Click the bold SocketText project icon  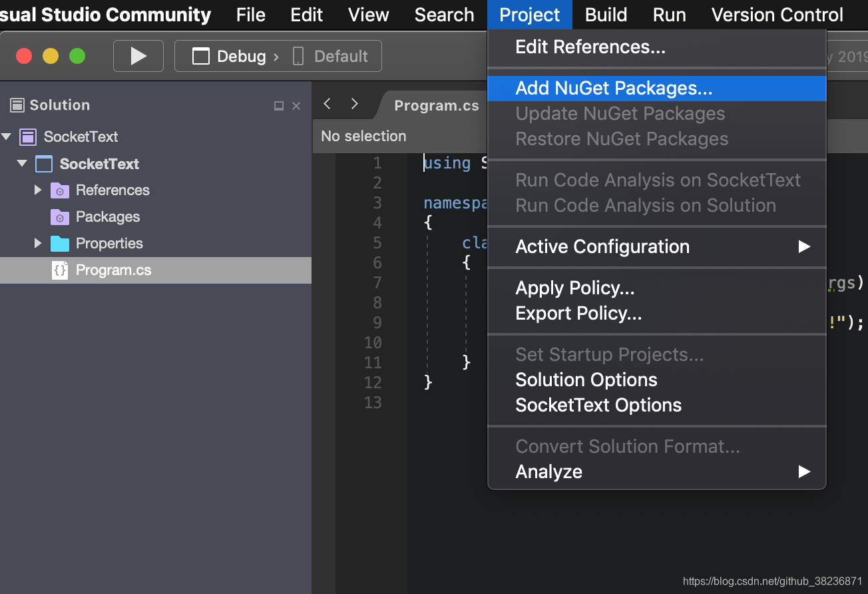pyautogui.click(x=43, y=164)
